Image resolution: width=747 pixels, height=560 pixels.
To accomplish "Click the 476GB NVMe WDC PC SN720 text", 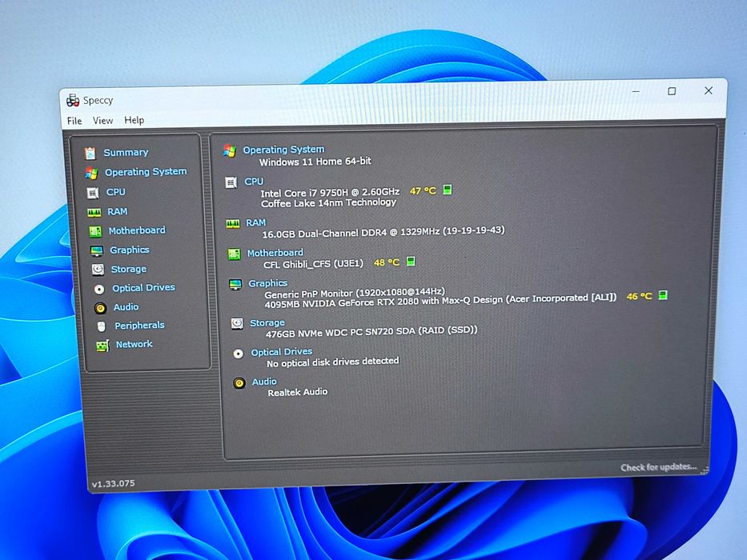I will (x=371, y=332).
